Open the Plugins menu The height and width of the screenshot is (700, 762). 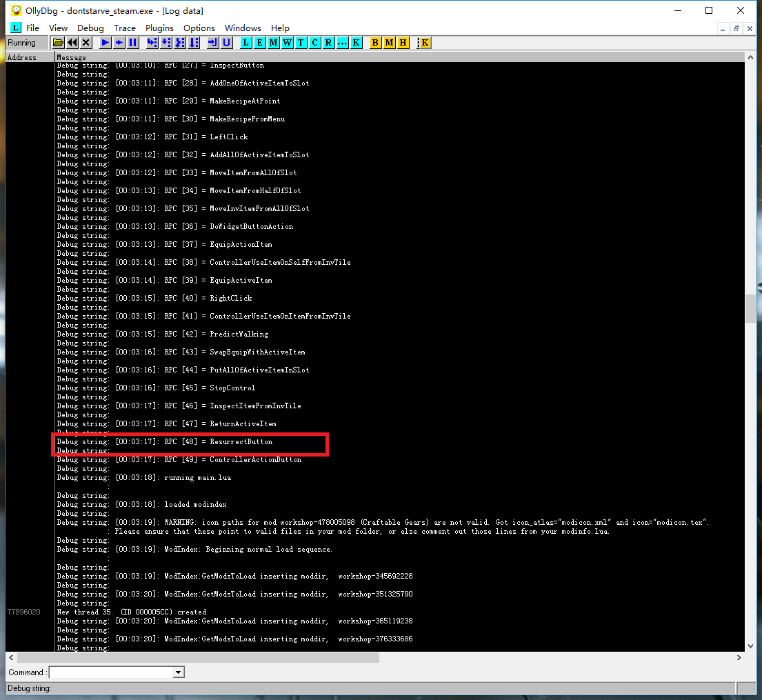pyautogui.click(x=159, y=28)
